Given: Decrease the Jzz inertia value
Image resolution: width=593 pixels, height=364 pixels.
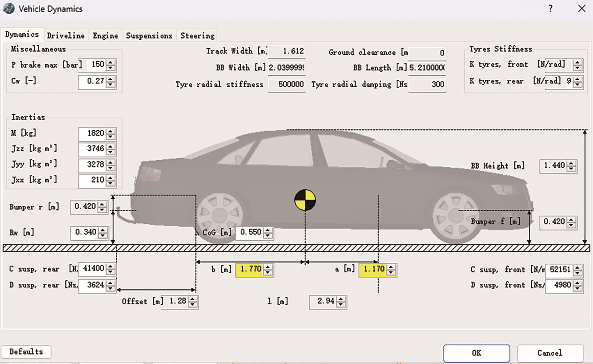Looking at the screenshot, I should [x=110, y=152].
